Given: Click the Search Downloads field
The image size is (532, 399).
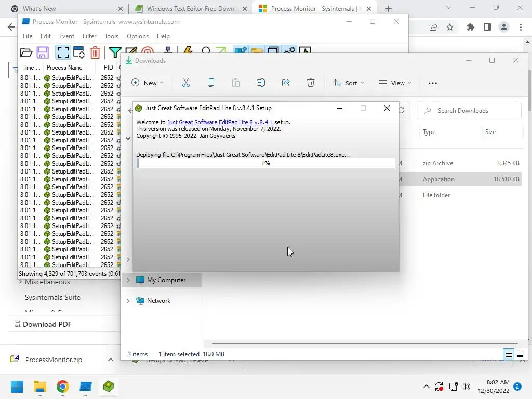Looking at the screenshot, I should coord(469,111).
